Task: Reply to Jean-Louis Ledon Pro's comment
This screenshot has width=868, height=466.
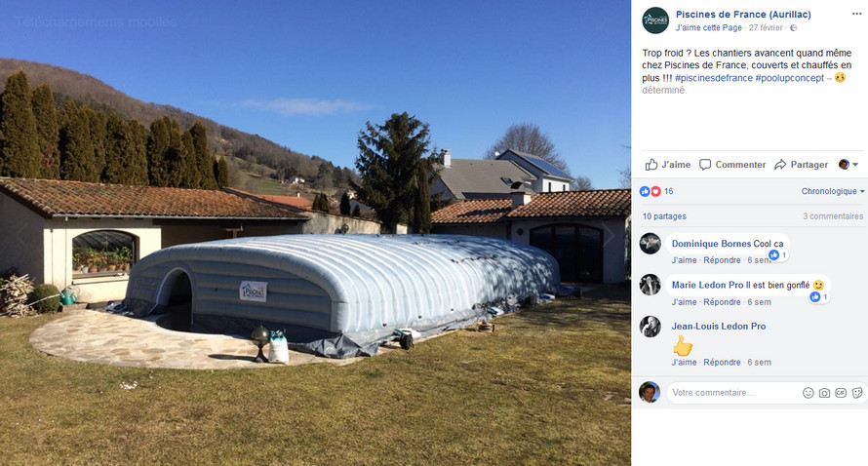Action: click(x=722, y=363)
